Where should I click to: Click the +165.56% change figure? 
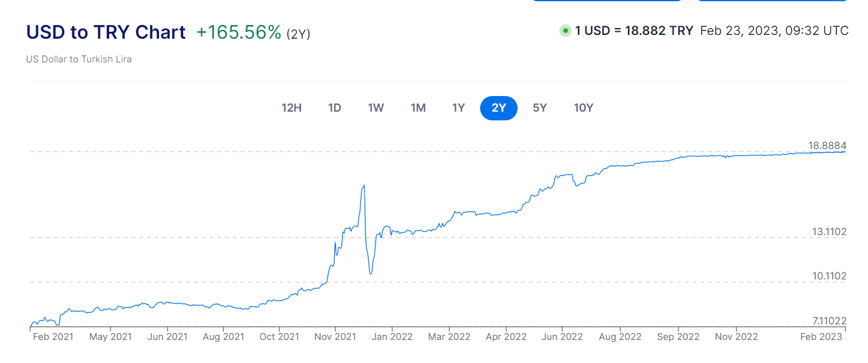pos(239,32)
